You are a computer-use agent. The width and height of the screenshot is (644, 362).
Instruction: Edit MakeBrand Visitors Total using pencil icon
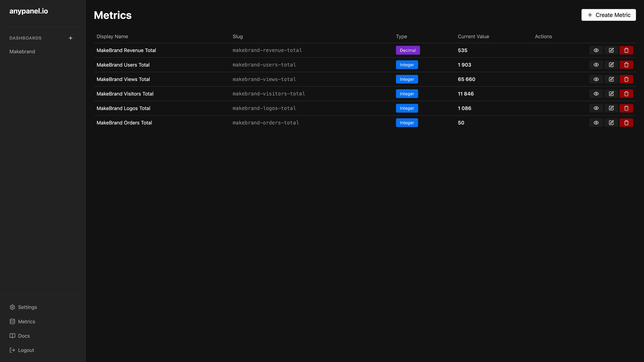pyautogui.click(x=611, y=94)
